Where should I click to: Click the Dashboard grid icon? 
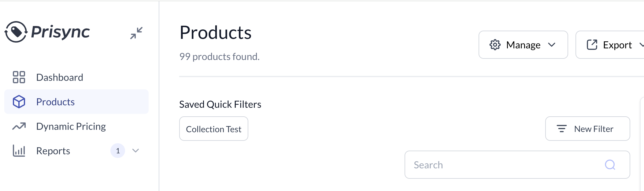click(19, 77)
